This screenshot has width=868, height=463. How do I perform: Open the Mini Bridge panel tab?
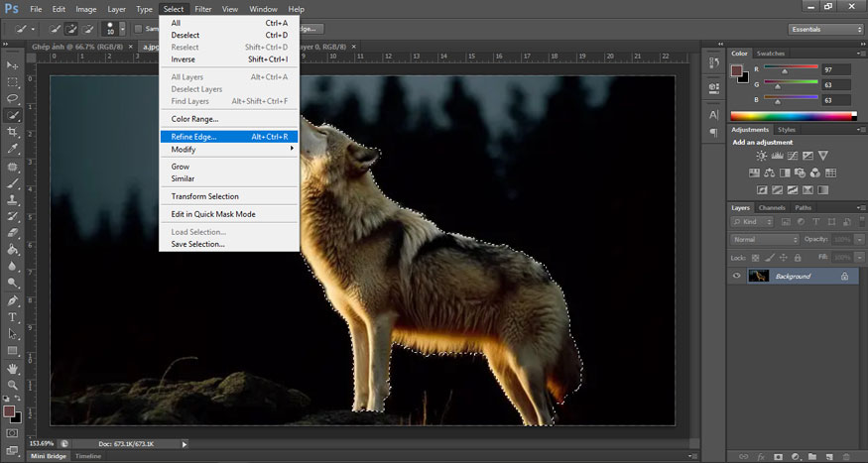point(47,455)
